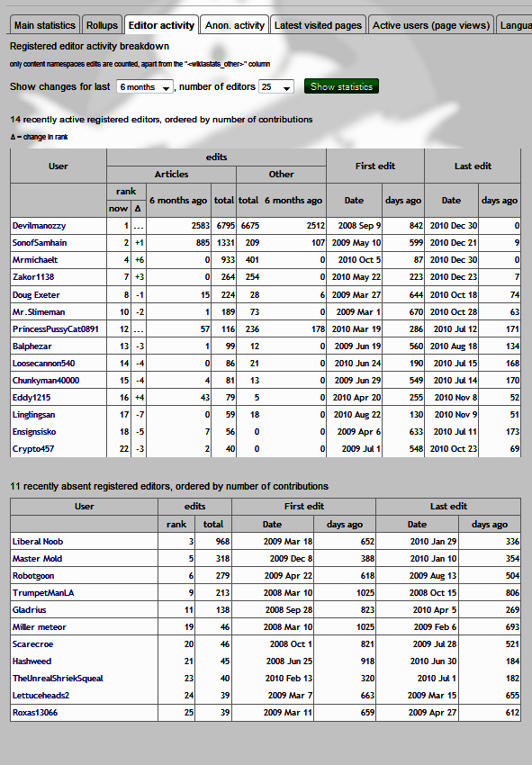Open the Anon. activity tab
This screenshot has height=765, width=532.
(x=235, y=25)
